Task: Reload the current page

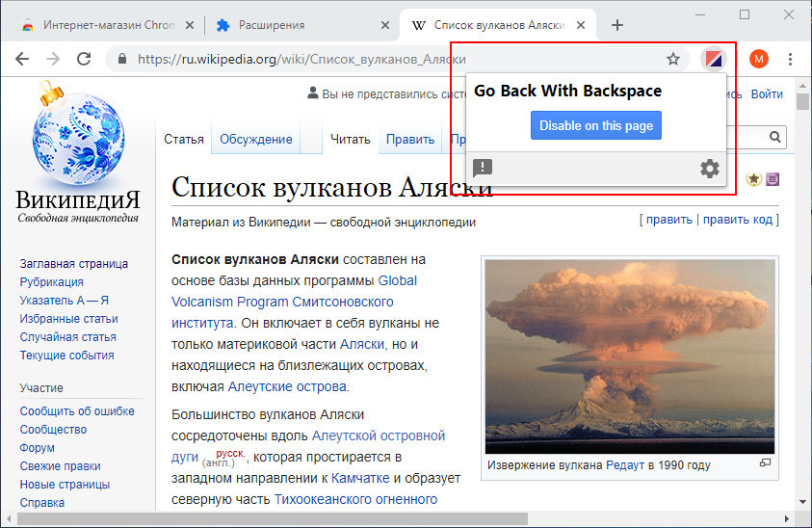Action: 84,59
